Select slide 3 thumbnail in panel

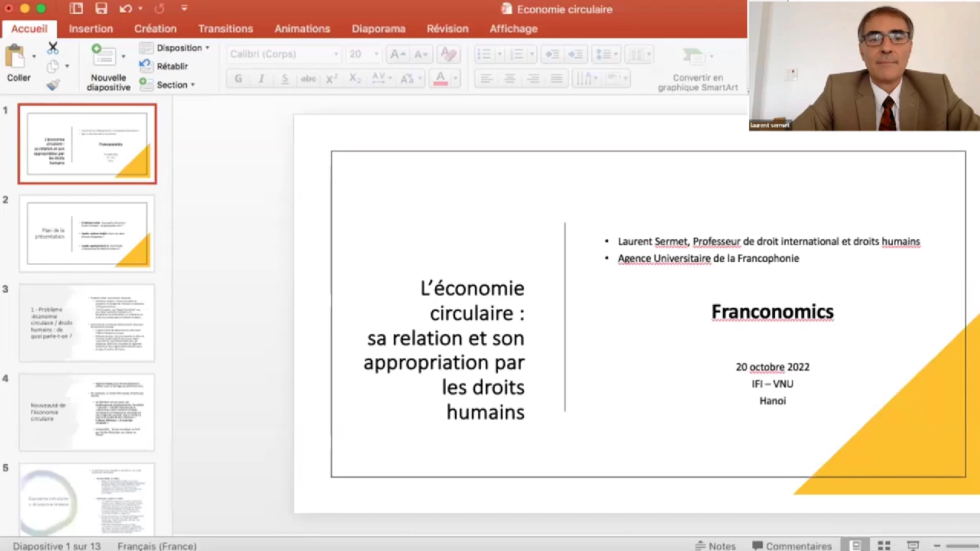tap(87, 323)
